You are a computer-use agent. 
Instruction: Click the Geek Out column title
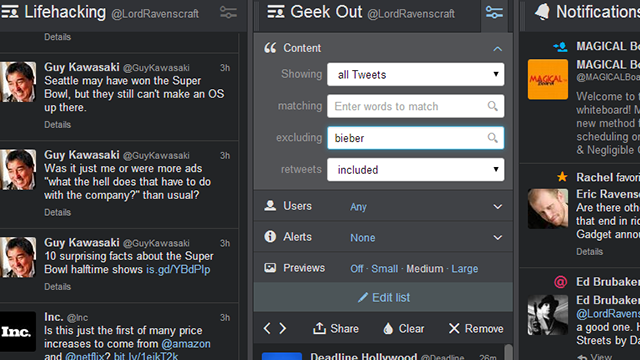pyautogui.click(x=326, y=12)
